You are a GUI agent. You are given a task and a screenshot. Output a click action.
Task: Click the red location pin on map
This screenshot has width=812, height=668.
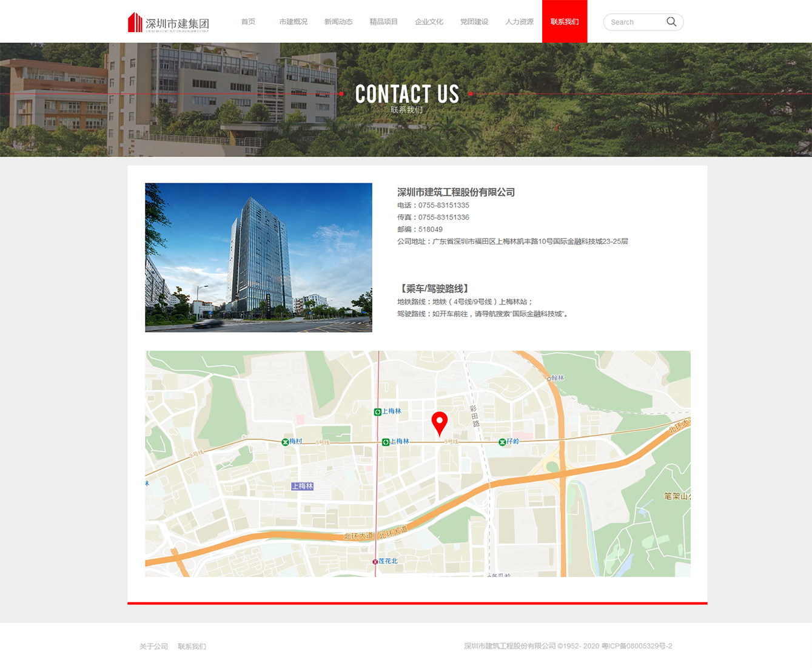[439, 422]
